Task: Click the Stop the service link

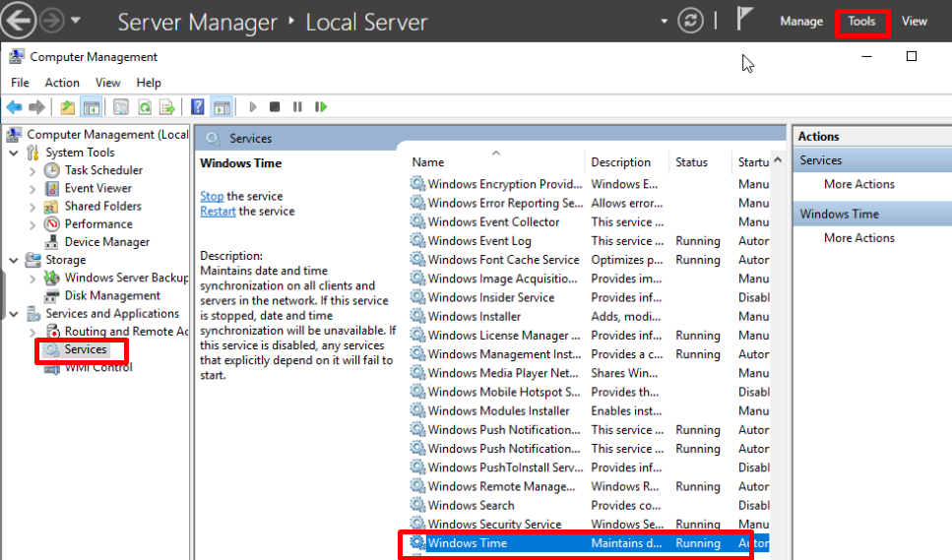Action: click(x=212, y=196)
